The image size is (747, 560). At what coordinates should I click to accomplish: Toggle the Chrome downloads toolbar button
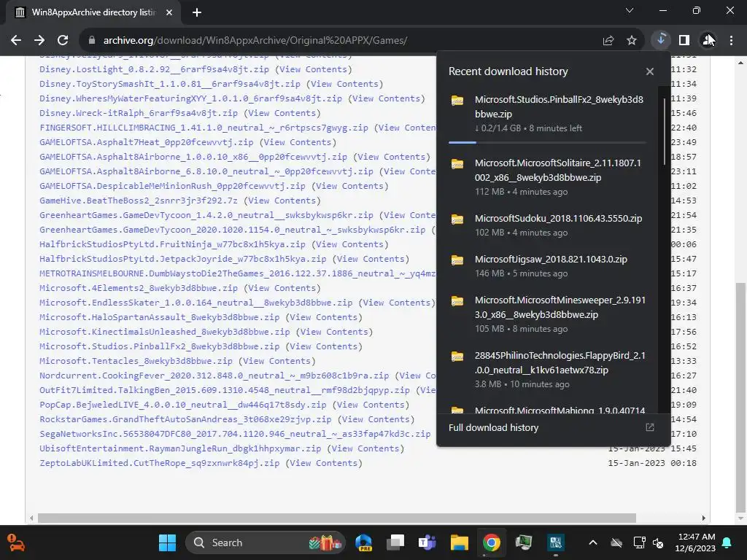click(x=661, y=40)
